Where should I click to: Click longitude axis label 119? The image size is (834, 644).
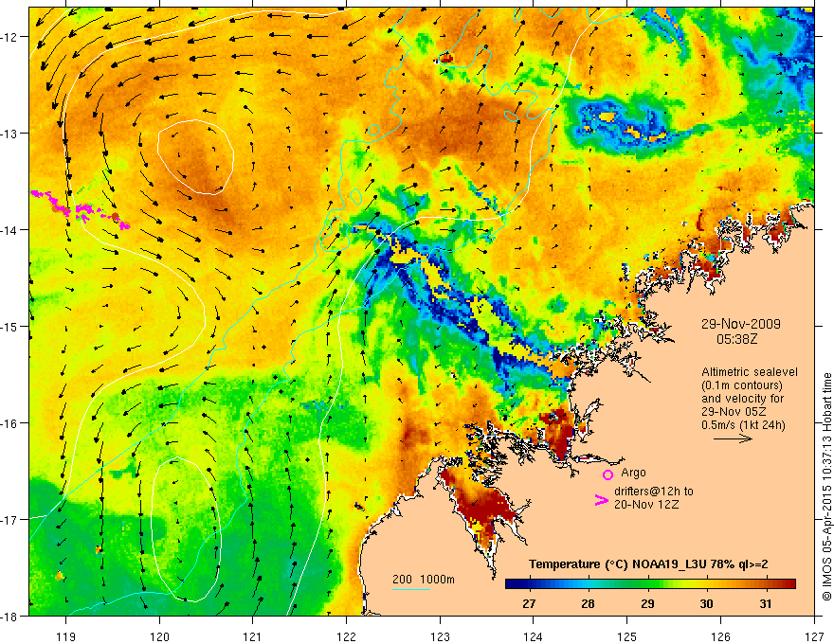click(66, 636)
